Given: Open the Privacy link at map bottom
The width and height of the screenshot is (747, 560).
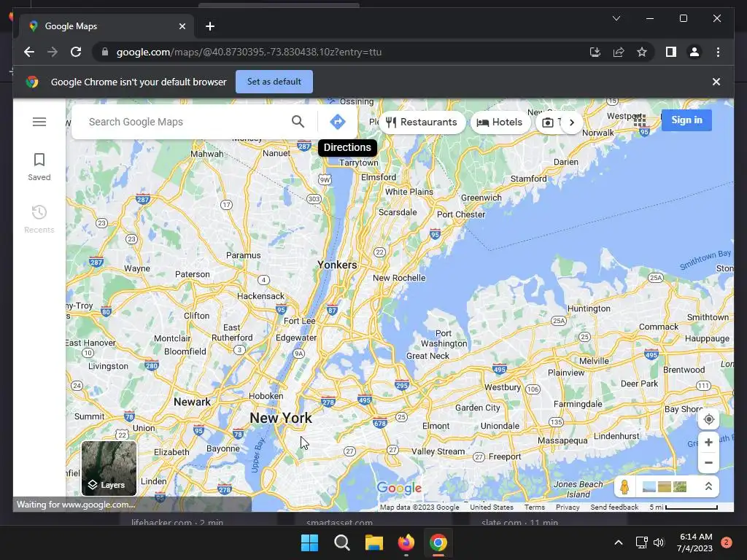Looking at the screenshot, I should pos(568,507).
